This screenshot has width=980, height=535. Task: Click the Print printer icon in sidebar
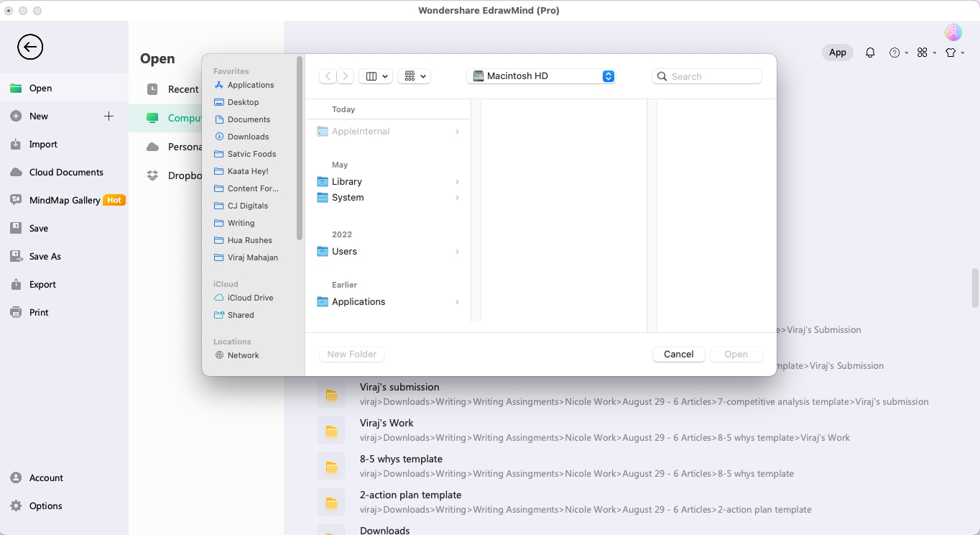click(16, 312)
